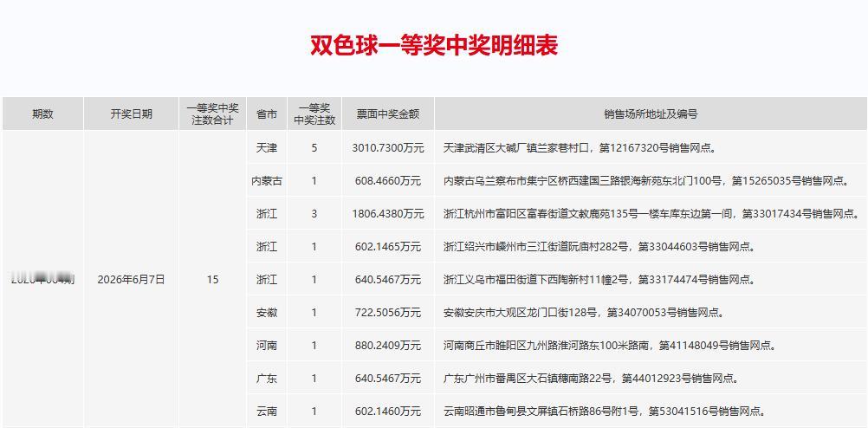
Task: Click the 云南 province cell
Action: (267, 412)
